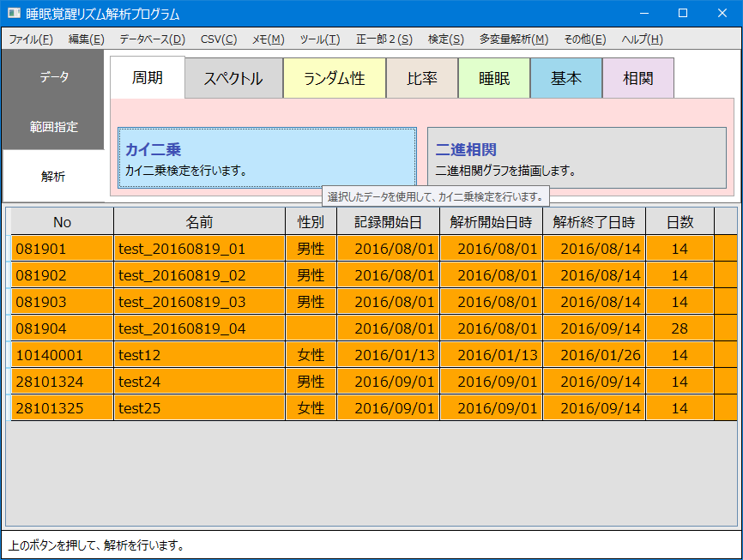Click 日数 14 in test25 row

[680, 407]
